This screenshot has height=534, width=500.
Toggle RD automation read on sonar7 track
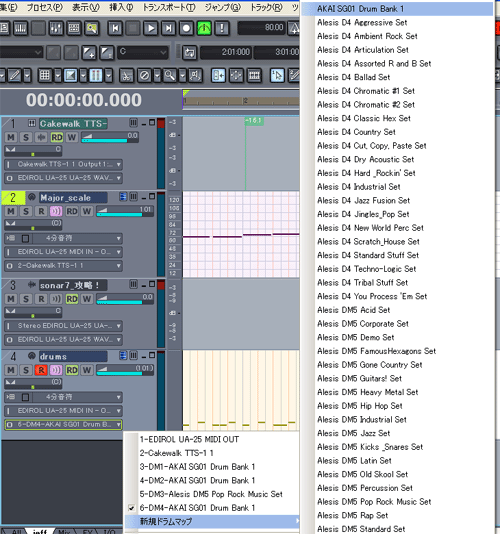click(x=72, y=299)
